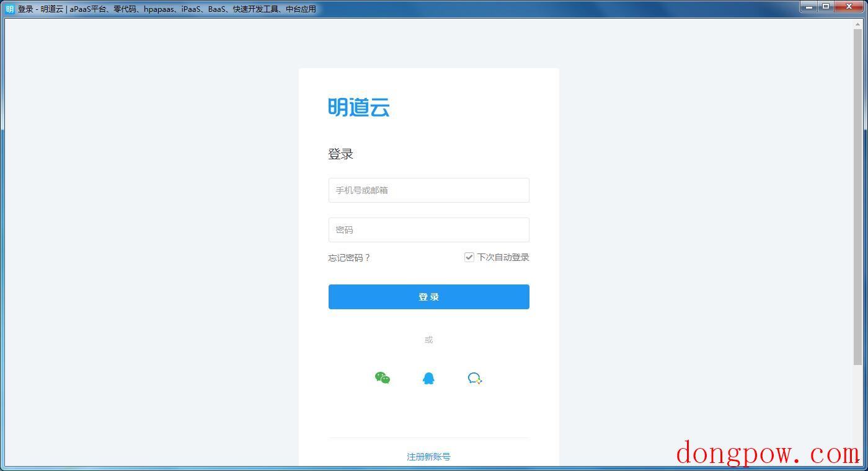Click the 明道云 logo
This screenshot has width=868, height=471.
(x=359, y=107)
